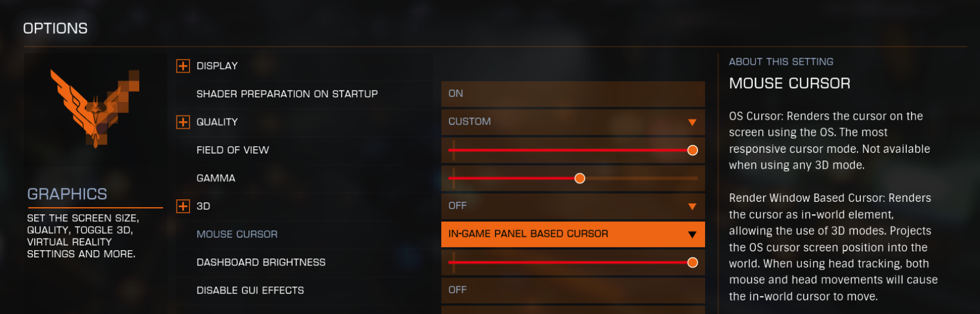Select the Gamma setting label
This screenshot has width=980, height=314.
[x=216, y=178]
